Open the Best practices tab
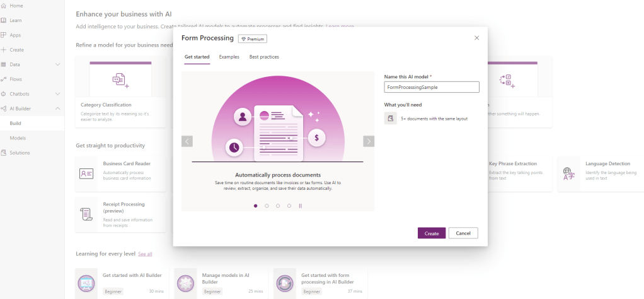 [264, 57]
